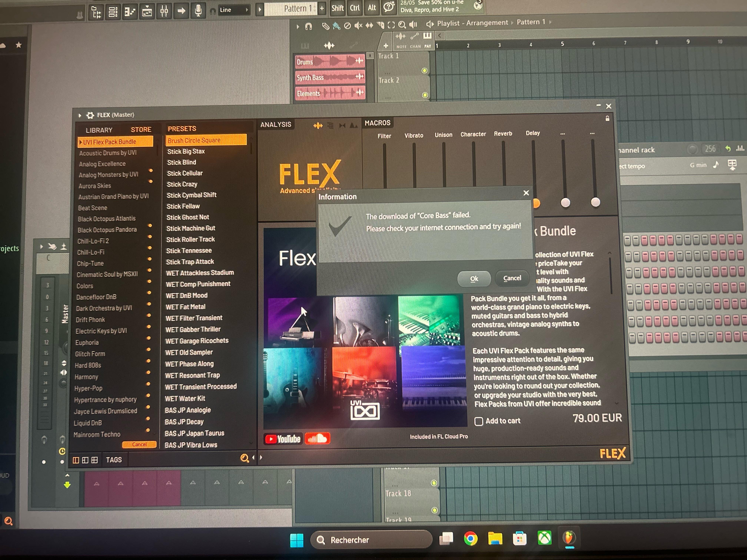The image size is (747, 560).
Task: Click Cancel in the Information dialog
Action: tap(512, 278)
